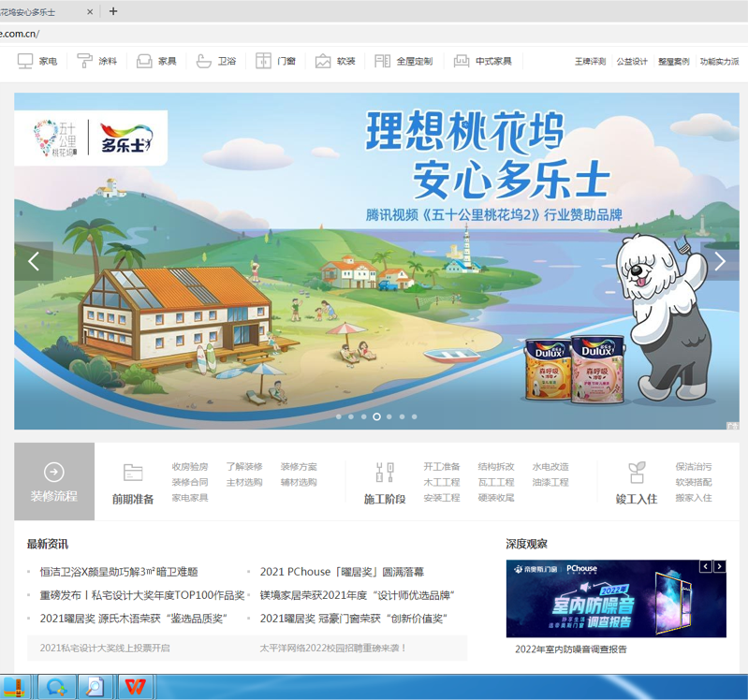Read news 2021 PChouse「曜居奖」圆满落幕
748x700 pixels.
(342, 572)
